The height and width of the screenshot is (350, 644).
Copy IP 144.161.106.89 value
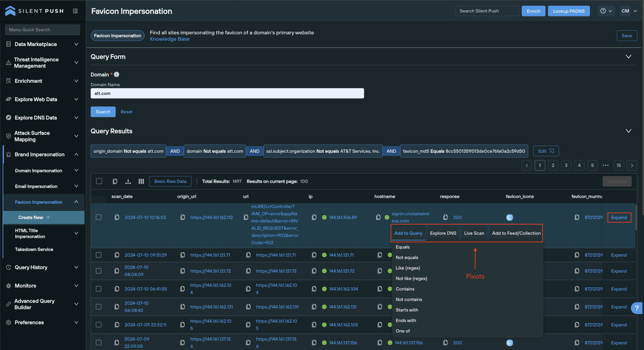(x=314, y=217)
